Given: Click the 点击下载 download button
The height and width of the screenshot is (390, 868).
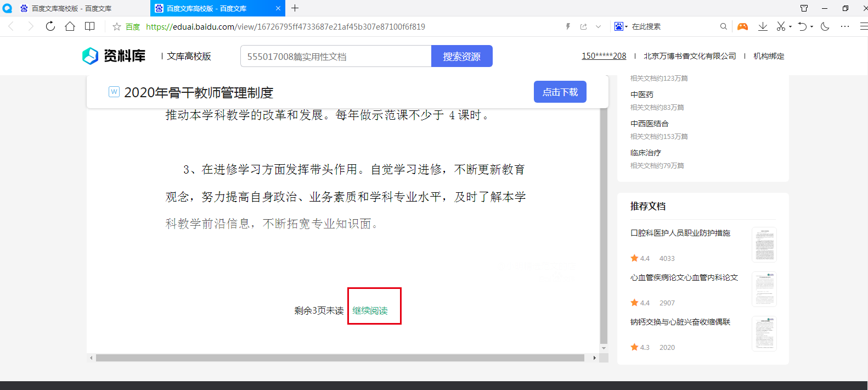Looking at the screenshot, I should point(560,92).
